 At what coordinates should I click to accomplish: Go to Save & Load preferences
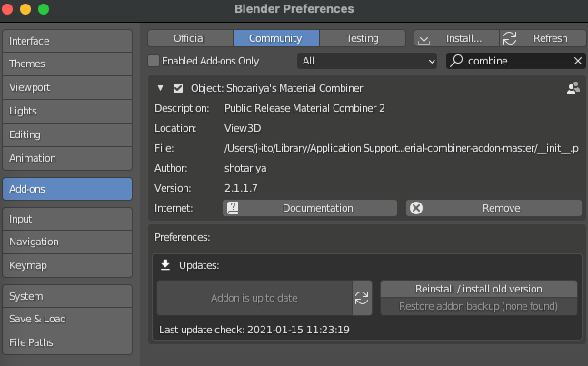coord(67,319)
